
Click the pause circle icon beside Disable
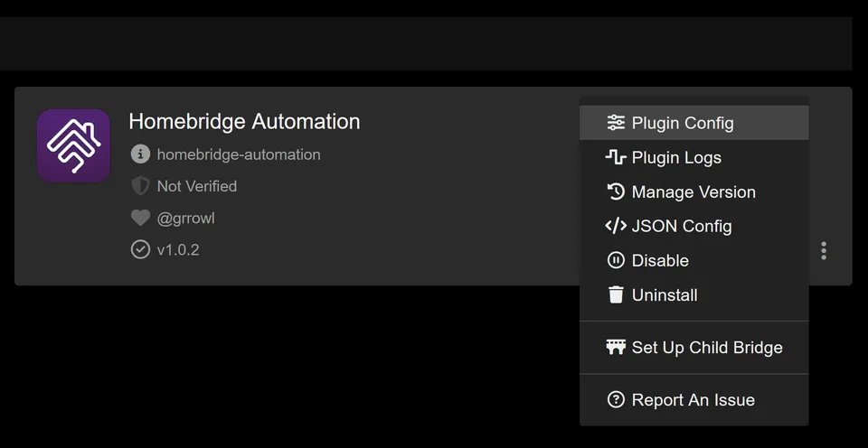click(616, 260)
